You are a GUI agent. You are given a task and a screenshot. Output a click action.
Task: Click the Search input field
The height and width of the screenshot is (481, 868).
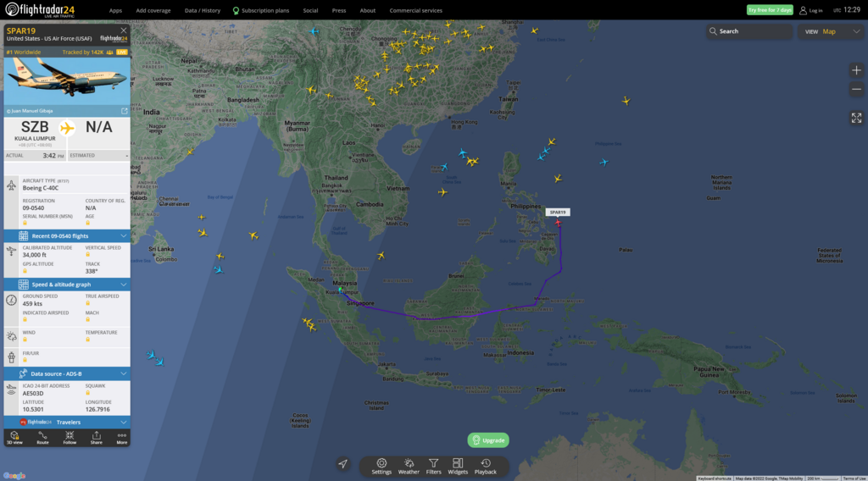coord(749,31)
